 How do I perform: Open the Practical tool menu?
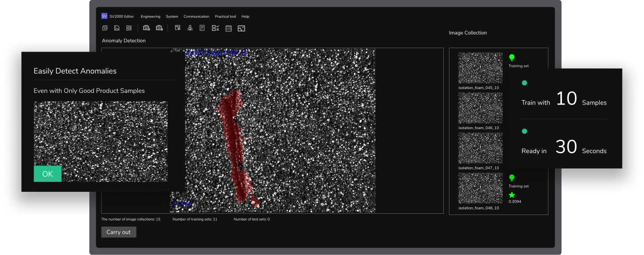(225, 17)
